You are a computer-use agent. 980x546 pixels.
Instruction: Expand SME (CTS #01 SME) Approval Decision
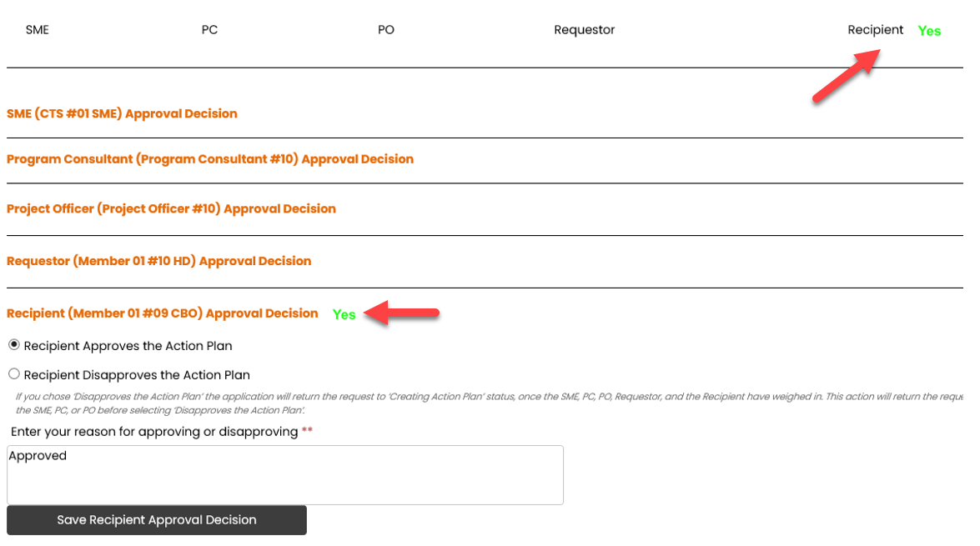click(x=122, y=113)
